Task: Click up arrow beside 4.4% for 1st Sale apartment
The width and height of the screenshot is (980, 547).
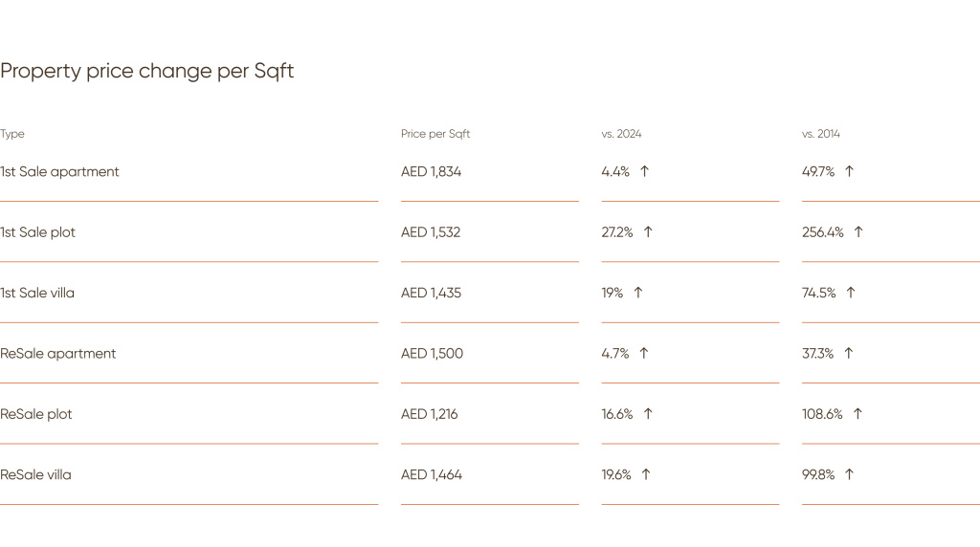Action: (x=644, y=171)
